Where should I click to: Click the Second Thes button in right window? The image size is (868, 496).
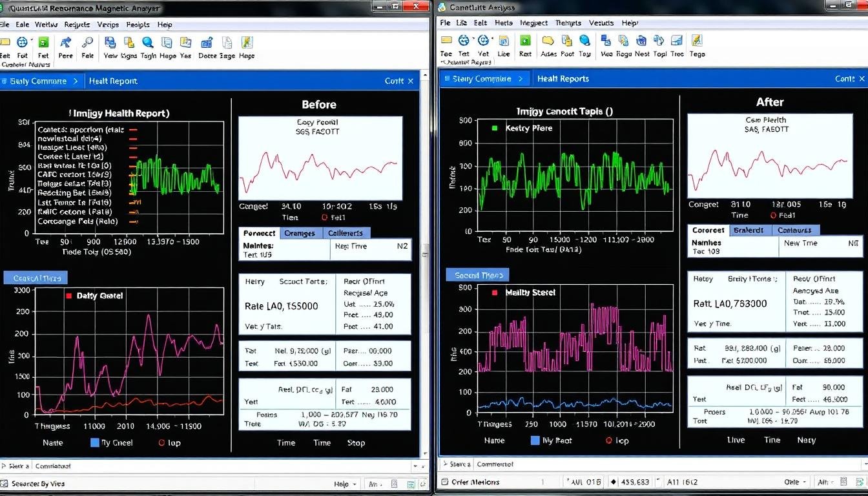(x=477, y=275)
